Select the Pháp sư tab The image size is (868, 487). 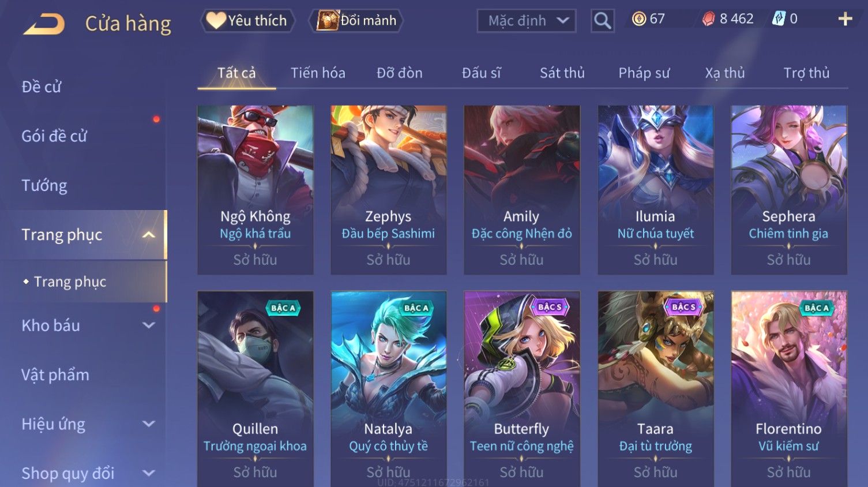click(x=644, y=73)
